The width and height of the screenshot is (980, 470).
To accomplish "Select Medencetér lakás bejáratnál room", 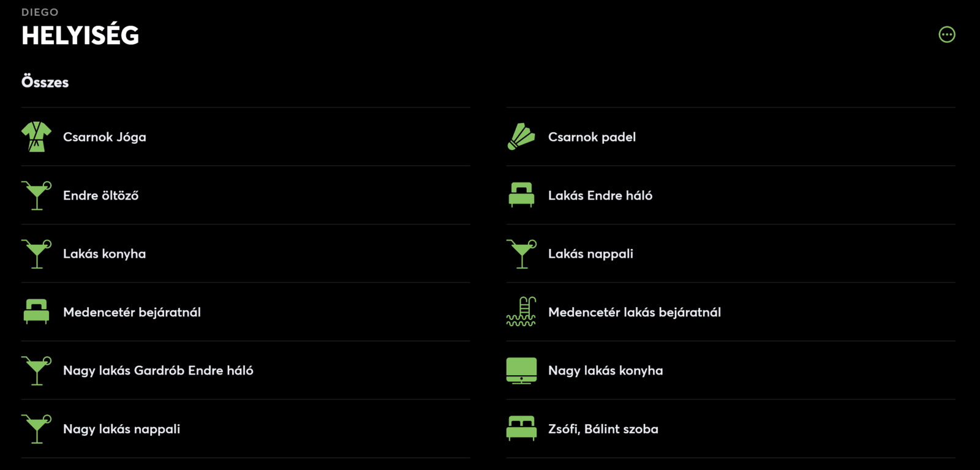I will (634, 312).
